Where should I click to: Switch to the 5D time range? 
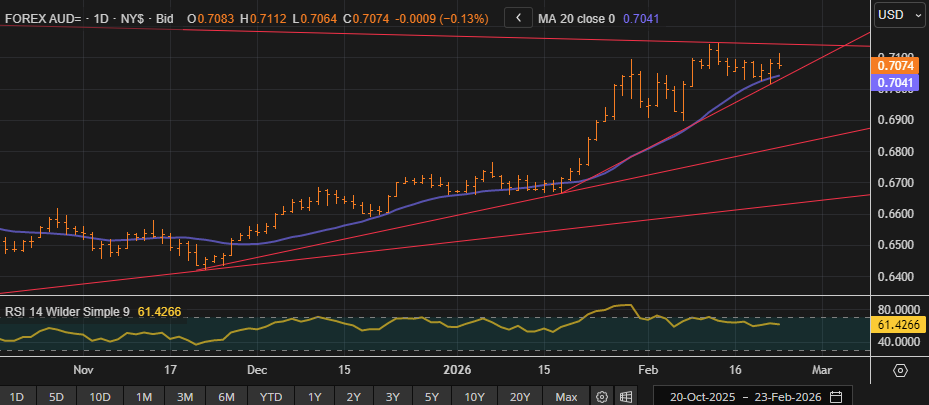pos(58,396)
